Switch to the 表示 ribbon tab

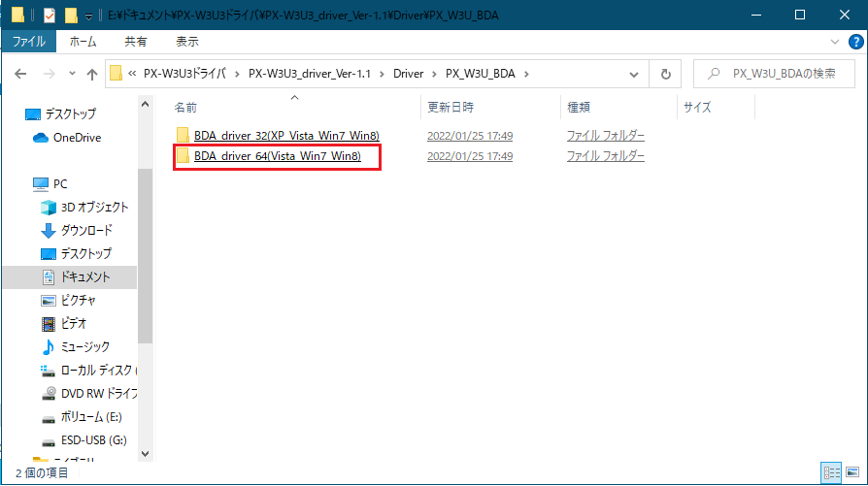[187, 43]
